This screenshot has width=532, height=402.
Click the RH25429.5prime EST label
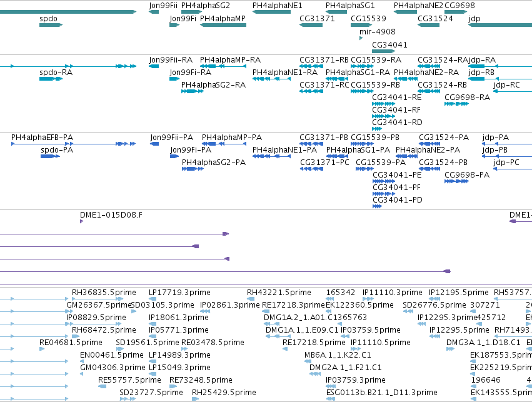pos(224,393)
